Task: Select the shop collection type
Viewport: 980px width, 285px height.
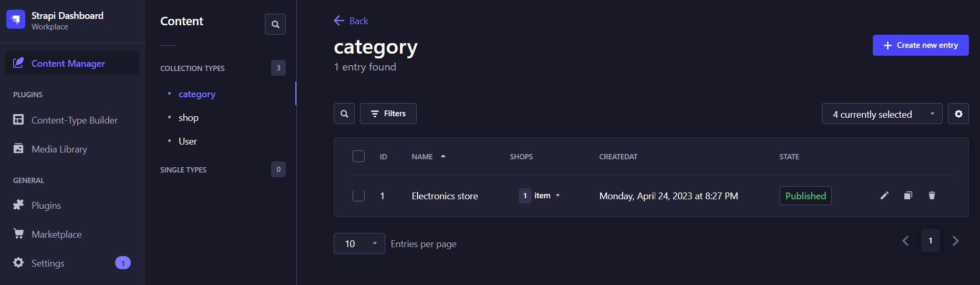Action: [x=189, y=118]
